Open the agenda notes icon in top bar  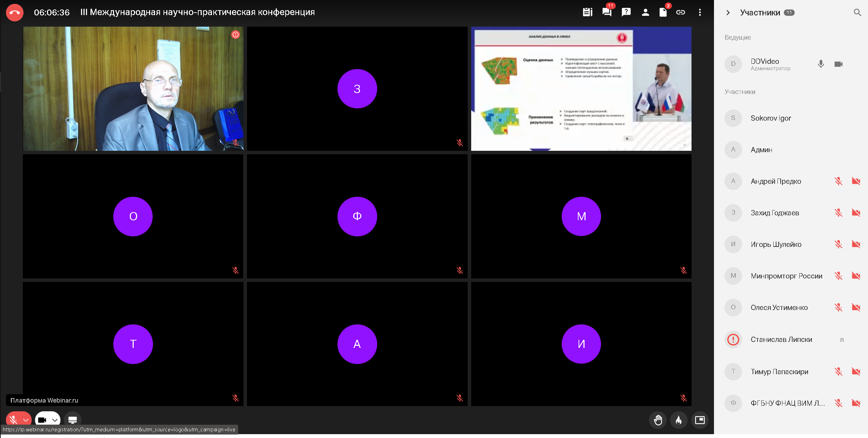click(x=588, y=12)
